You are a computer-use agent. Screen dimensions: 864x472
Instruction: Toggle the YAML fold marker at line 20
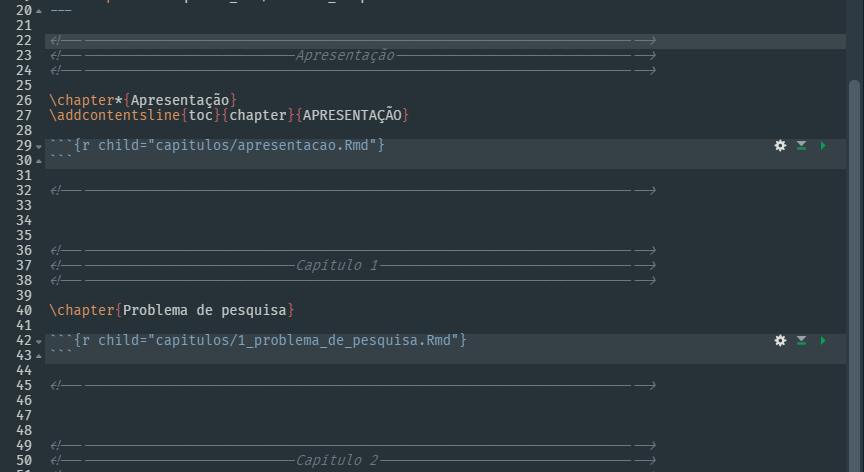click(x=39, y=11)
